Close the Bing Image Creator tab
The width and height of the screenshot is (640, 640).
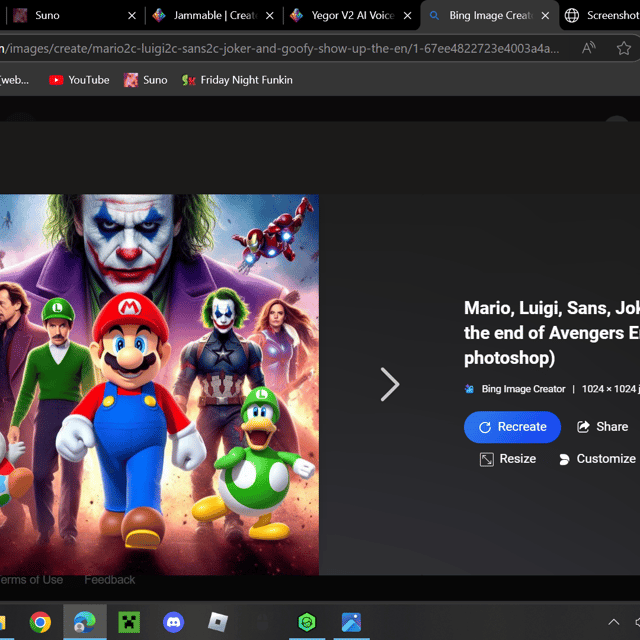(545, 16)
